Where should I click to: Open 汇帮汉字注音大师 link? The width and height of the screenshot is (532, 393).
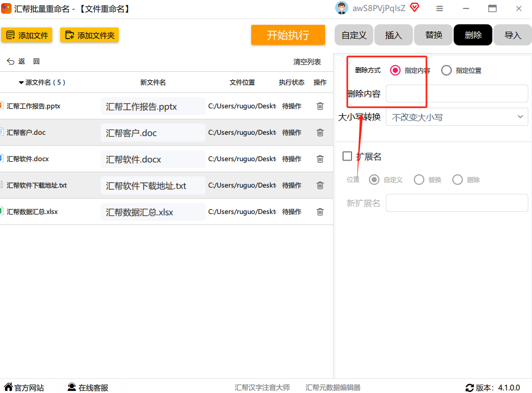262,388
